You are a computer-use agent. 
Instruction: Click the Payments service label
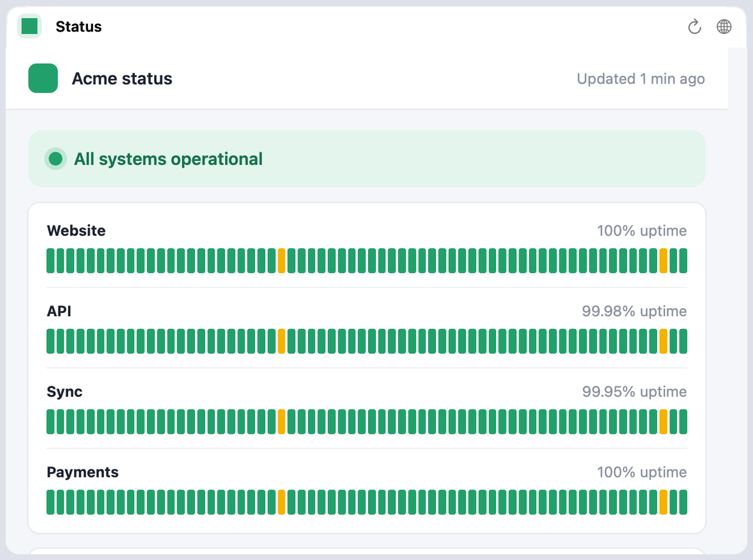tap(83, 473)
